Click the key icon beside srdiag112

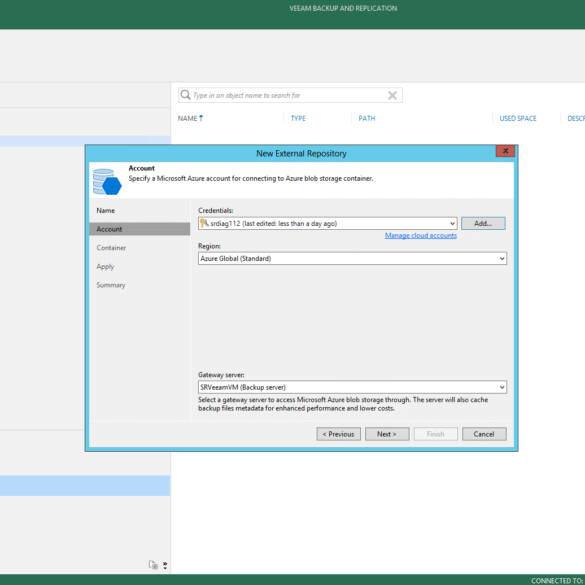point(204,223)
